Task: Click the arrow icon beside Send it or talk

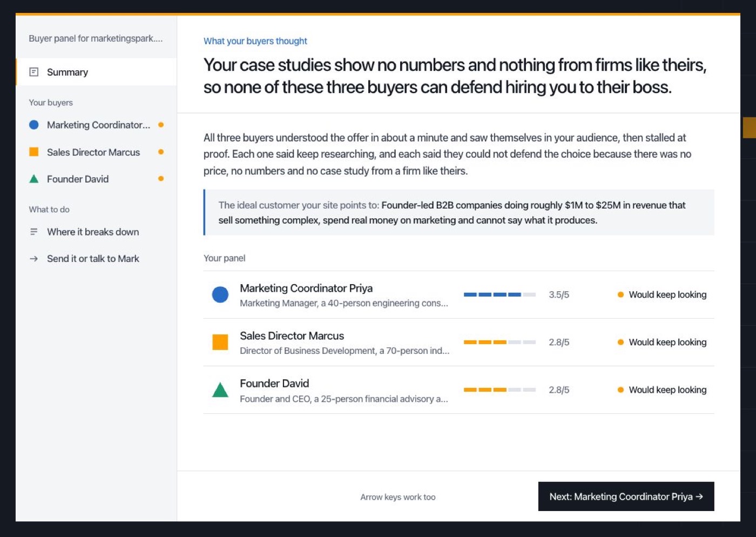Action: tap(33, 259)
